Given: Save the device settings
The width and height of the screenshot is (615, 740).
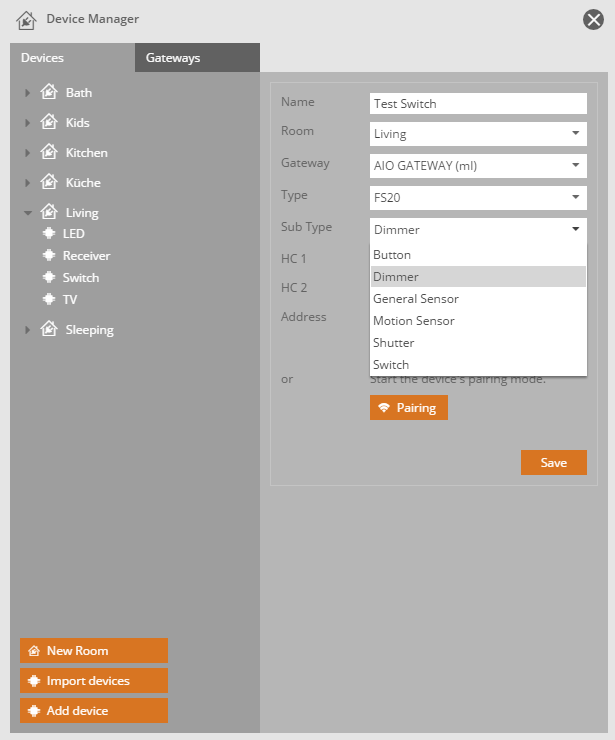Looking at the screenshot, I should (553, 463).
